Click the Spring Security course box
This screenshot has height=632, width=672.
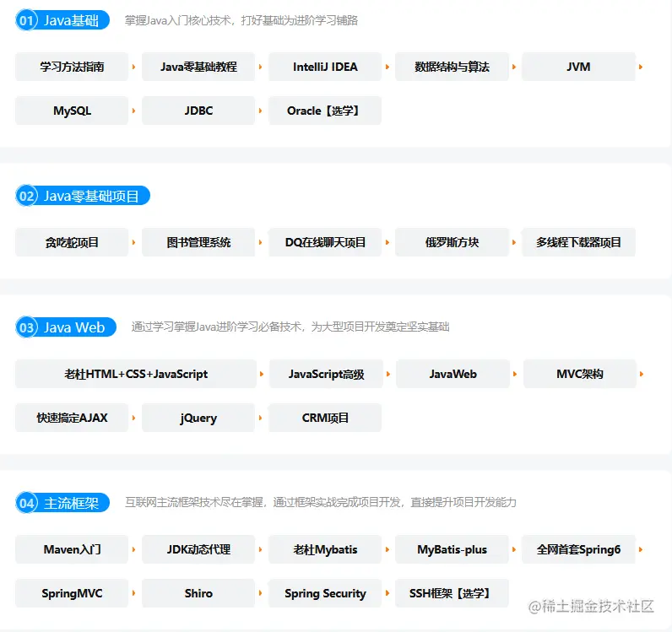325,593
